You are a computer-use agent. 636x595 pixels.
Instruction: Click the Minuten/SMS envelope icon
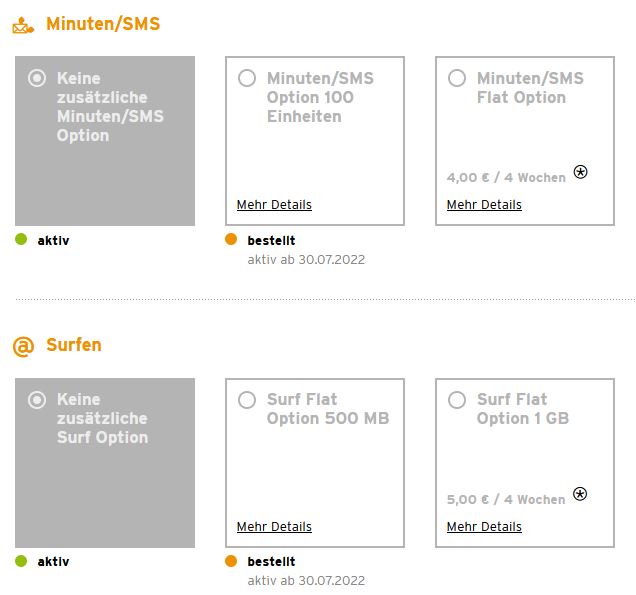(22, 25)
